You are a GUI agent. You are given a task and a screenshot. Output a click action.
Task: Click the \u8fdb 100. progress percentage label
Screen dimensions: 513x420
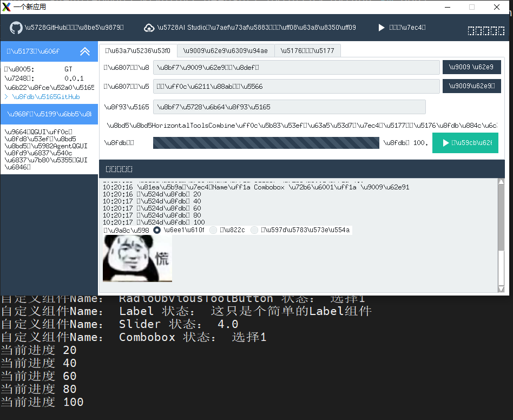coord(405,143)
